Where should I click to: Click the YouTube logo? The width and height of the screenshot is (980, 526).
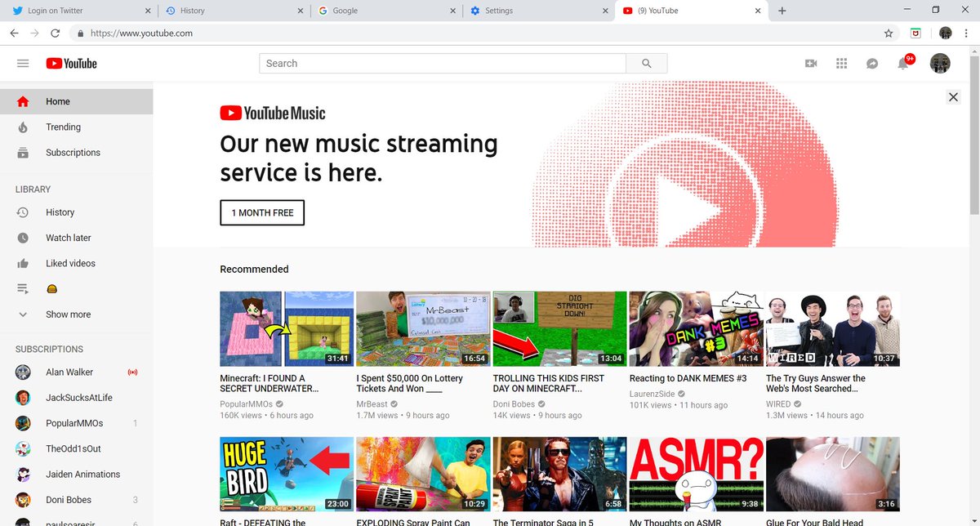(x=72, y=63)
